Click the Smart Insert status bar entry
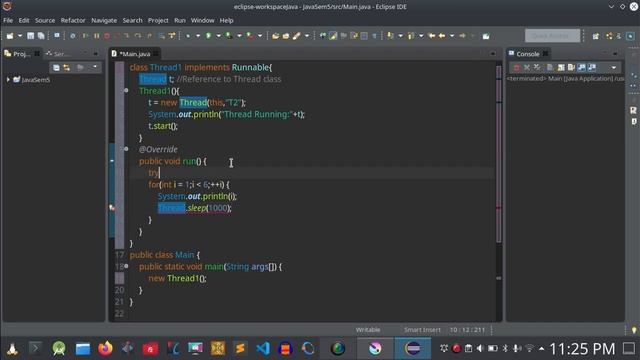The width and height of the screenshot is (640, 360). pyautogui.click(x=422, y=329)
